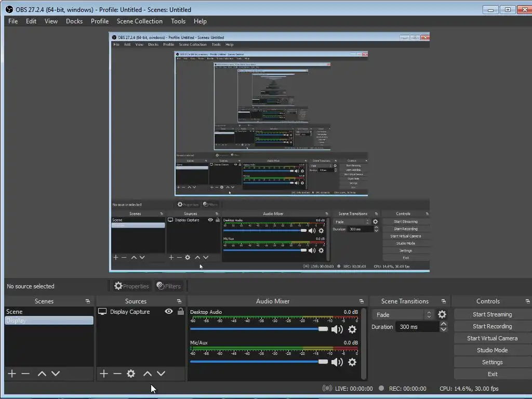Image resolution: width=532 pixels, height=399 pixels.
Task: Remove selected source with minus icon
Action: pyautogui.click(x=117, y=374)
